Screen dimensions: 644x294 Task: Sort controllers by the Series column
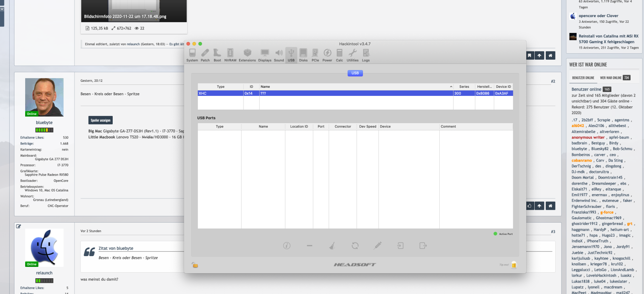[x=464, y=87]
